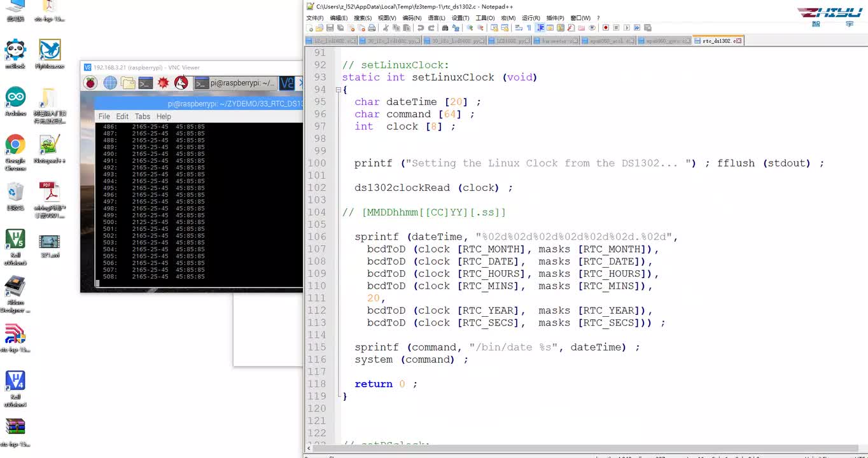The width and height of the screenshot is (868, 458).
Task: Select rtc_ds1302.c tab
Action: pos(717,41)
